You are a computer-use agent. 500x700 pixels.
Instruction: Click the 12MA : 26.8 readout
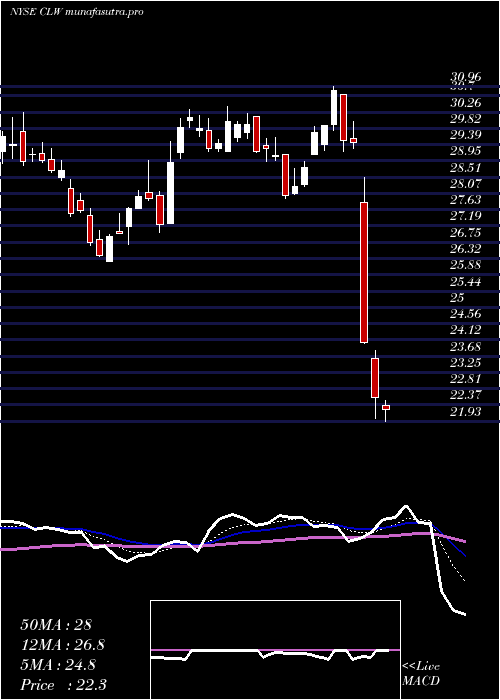tap(62, 645)
